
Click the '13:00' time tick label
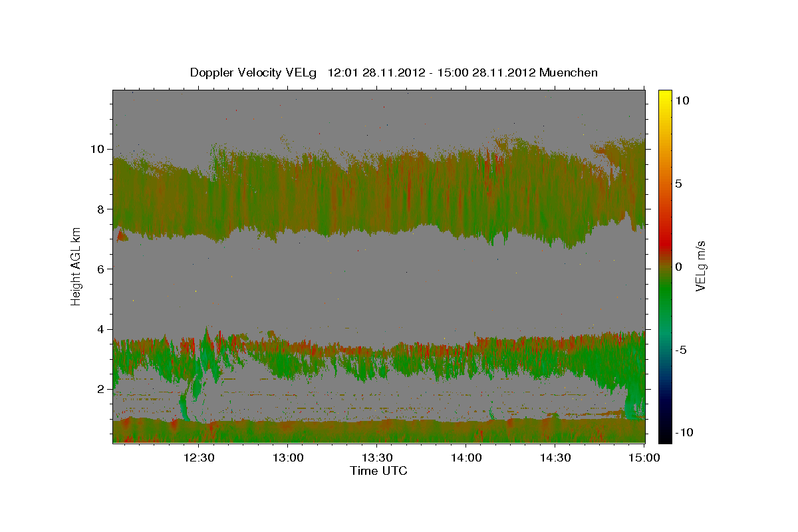click(x=287, y=458)
